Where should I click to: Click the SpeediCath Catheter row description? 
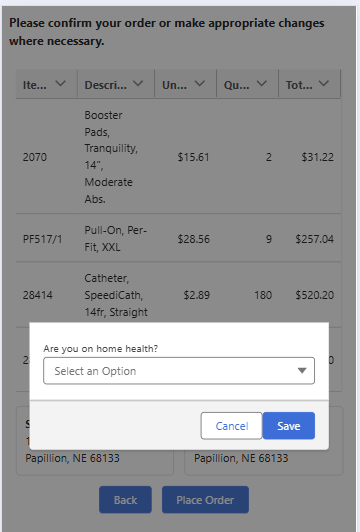click(116, 295)
